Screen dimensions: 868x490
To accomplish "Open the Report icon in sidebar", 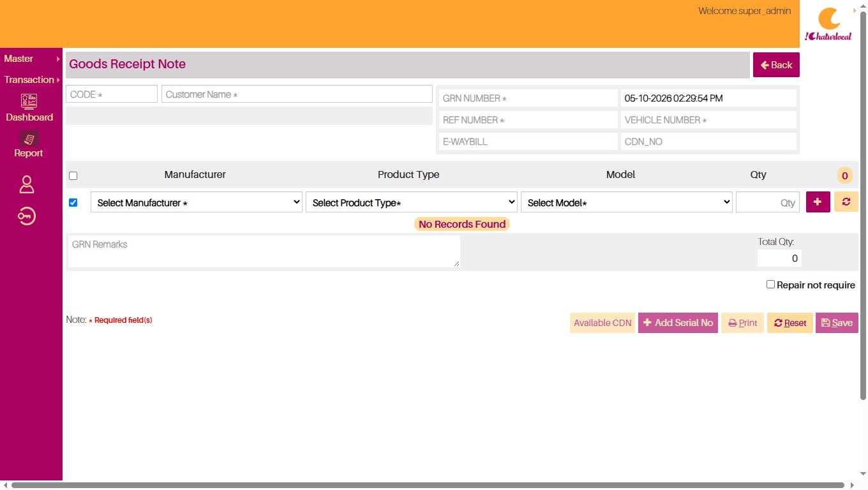I will tap(29, 138).
